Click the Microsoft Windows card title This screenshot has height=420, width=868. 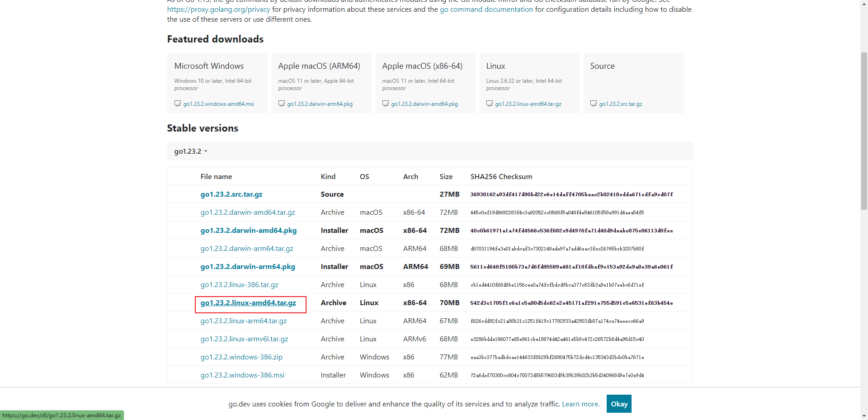point(209,66)
